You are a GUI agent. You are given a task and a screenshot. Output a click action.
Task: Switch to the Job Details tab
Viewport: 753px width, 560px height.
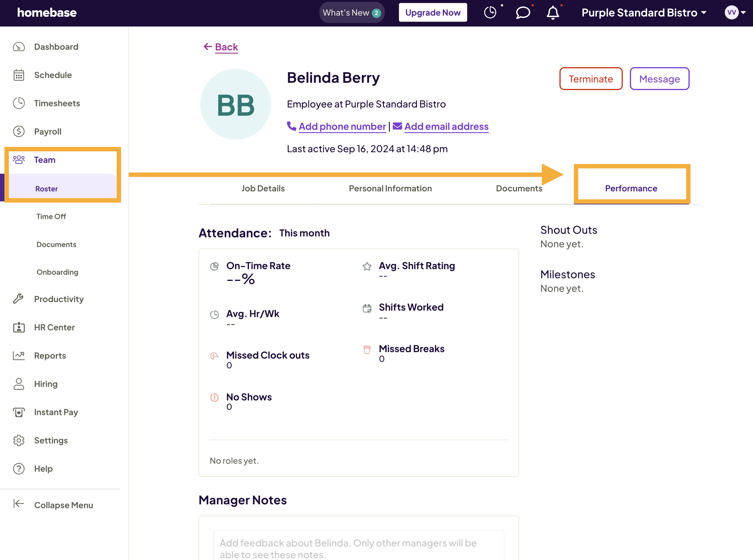tap(263, 188)
